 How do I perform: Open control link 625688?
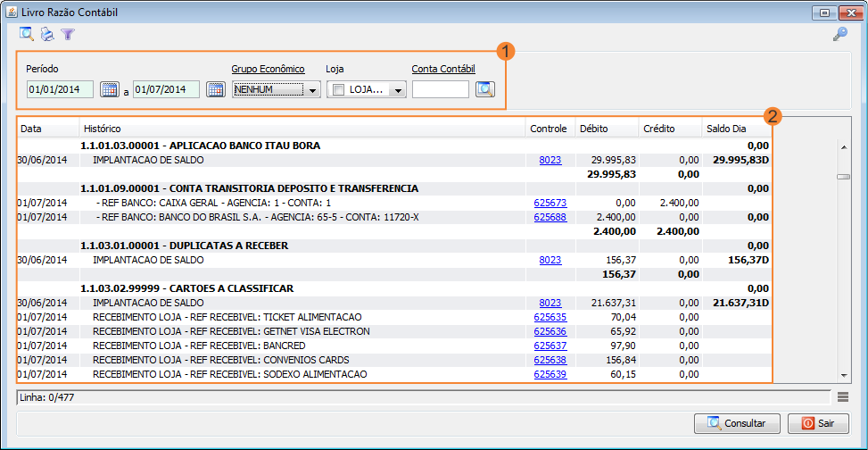550,217
